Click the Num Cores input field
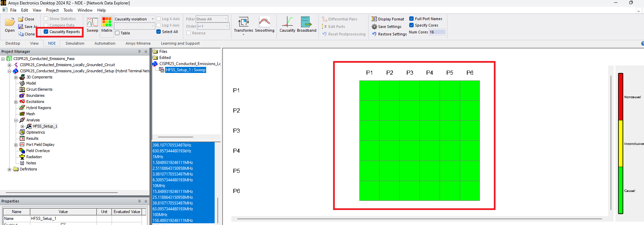Screen dimensions: 644x225 pos(437,32)
